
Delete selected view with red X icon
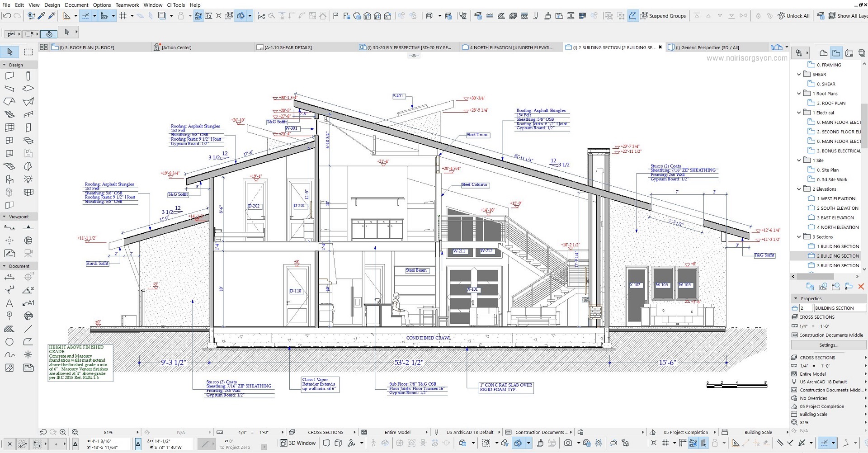(861, 287)
